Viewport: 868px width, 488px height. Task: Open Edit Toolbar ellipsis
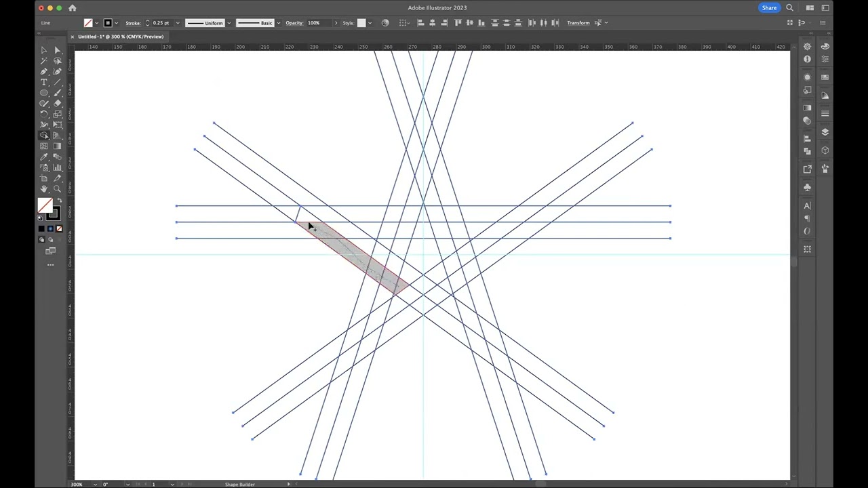(x=51, y=265)
